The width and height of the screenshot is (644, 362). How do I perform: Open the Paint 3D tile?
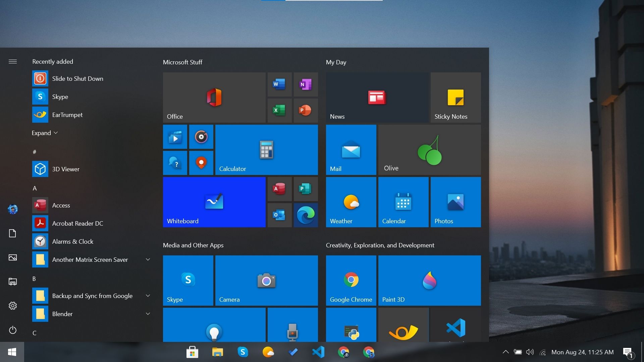(x=429, y=281)
